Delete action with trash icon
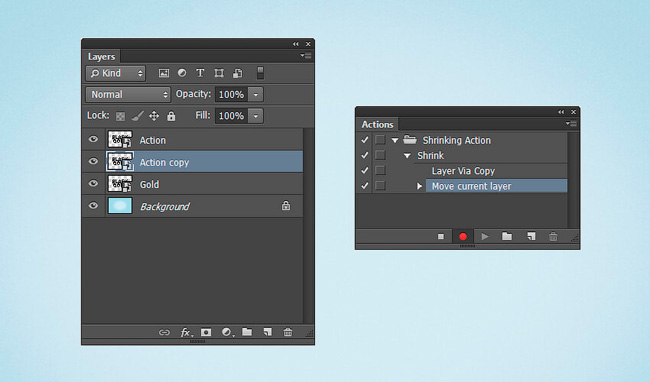Viewport: 650px width, 382px height. click(x=553, y=237)
